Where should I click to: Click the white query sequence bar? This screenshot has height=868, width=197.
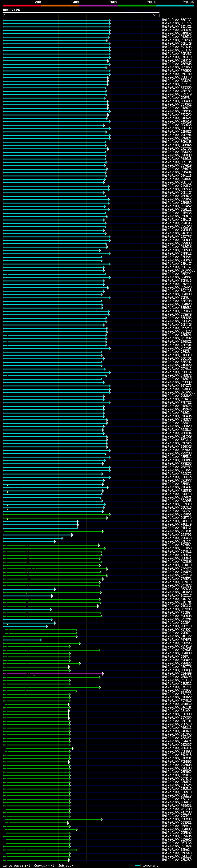(81, 12)
